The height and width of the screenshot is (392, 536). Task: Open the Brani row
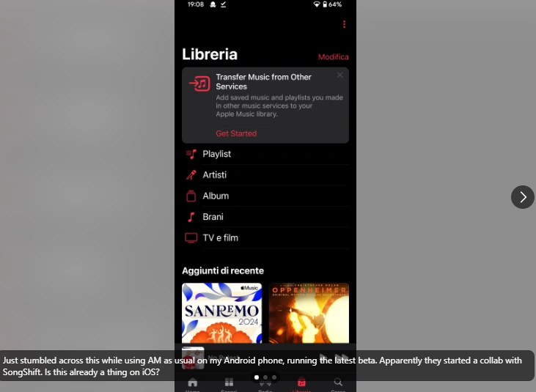click(x=265, y=217)
